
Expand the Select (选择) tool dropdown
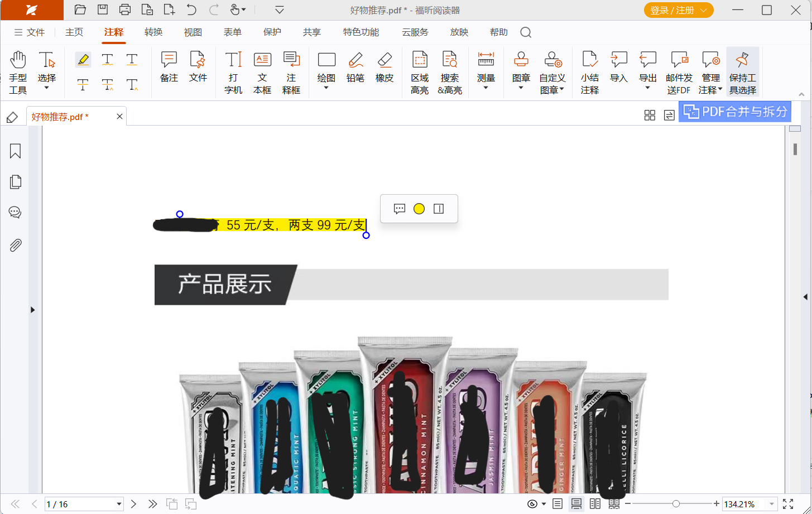click(x=47, y=87)
